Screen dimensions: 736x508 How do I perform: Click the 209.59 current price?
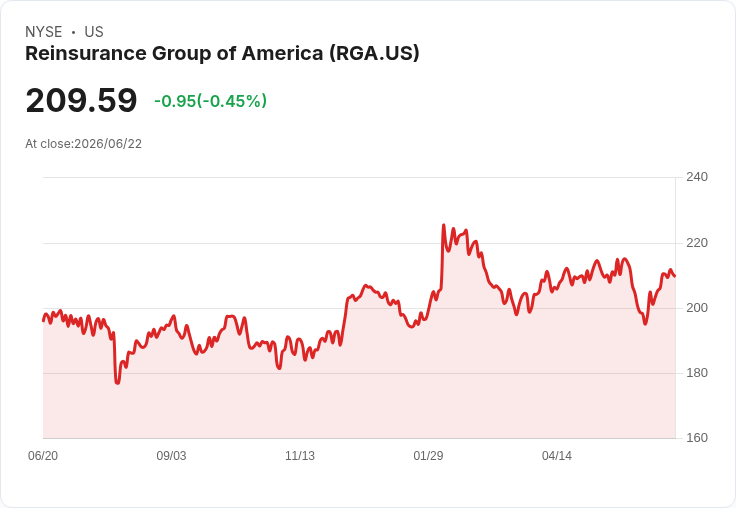(81, 100)
